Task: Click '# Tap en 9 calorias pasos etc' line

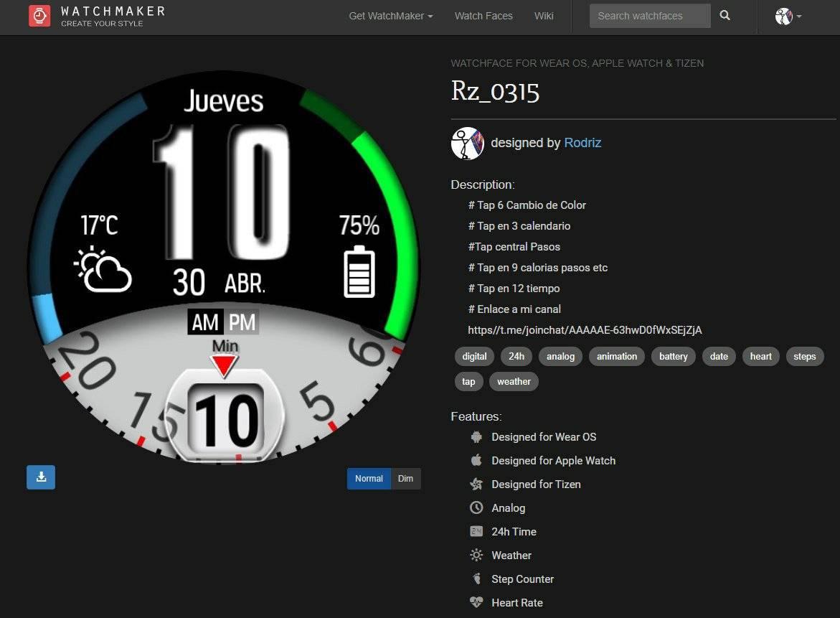Action: pyautogui.click(x=538, y=268)
